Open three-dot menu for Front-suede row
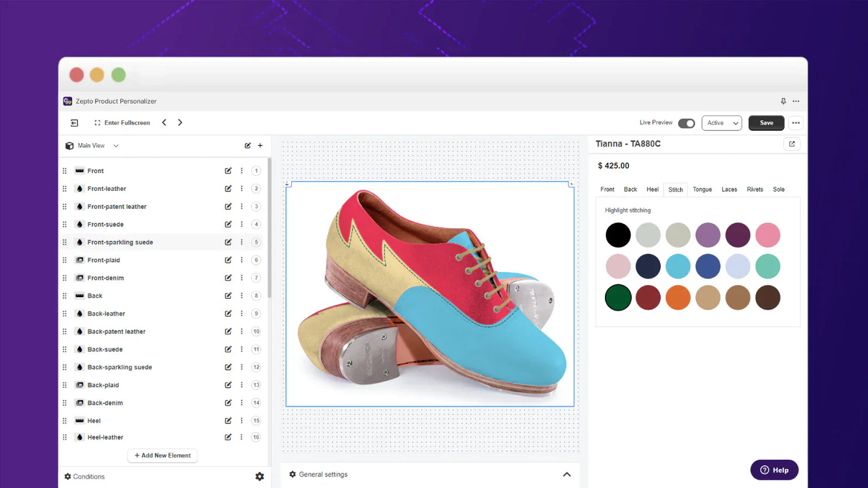This screenshot has height=488, width=868. pyautogui.click(x=241, y=224)
